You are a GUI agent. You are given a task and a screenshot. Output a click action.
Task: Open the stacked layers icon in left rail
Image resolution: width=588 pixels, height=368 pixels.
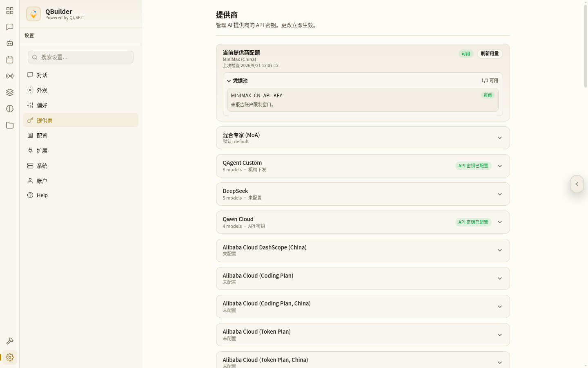point(10,92)
